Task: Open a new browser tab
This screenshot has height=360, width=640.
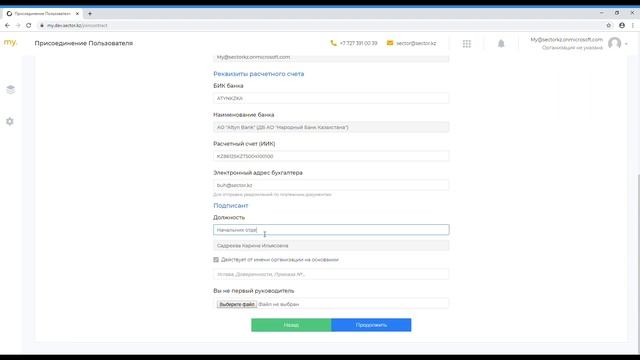Action: pos(90,13)
